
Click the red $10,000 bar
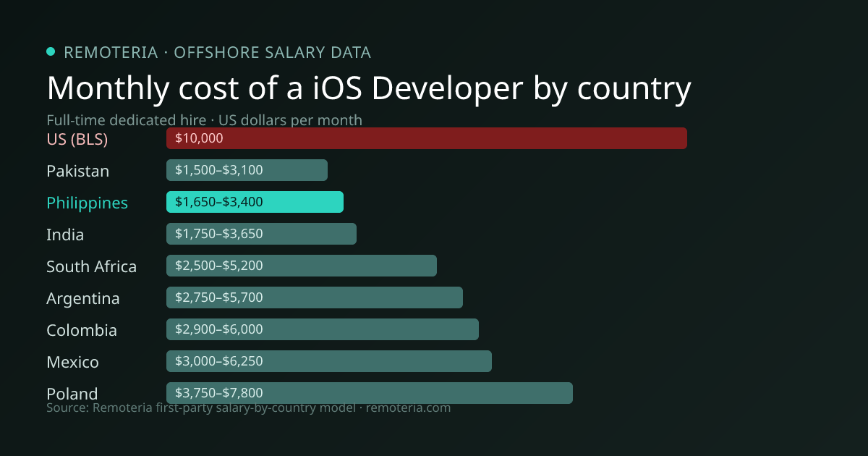tap(427, 138)
